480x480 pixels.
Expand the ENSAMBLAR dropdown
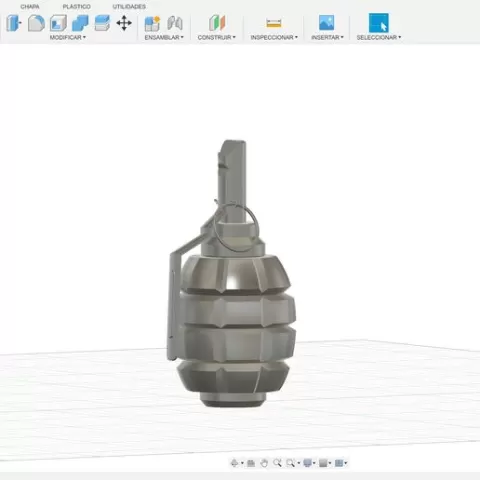coord(164,37)
